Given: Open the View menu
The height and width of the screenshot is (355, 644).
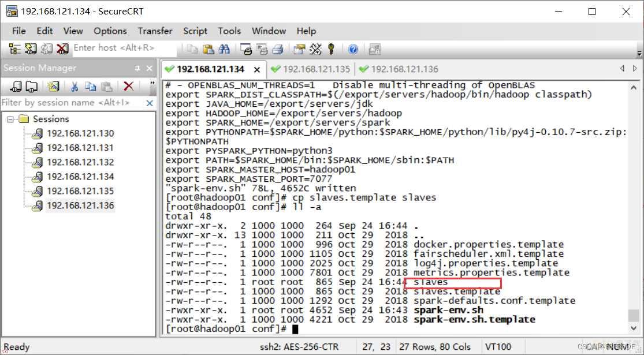Looking at the screenshot, I should click(x=73, y=31).
